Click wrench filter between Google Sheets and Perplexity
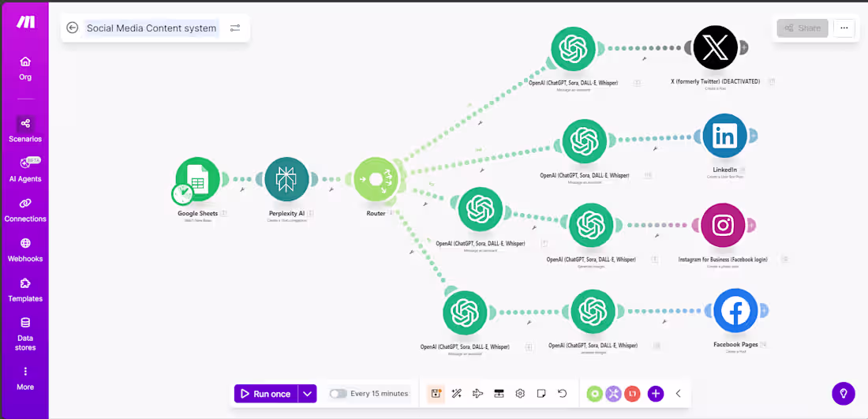 pyautogui.click(x=242, y=189)
